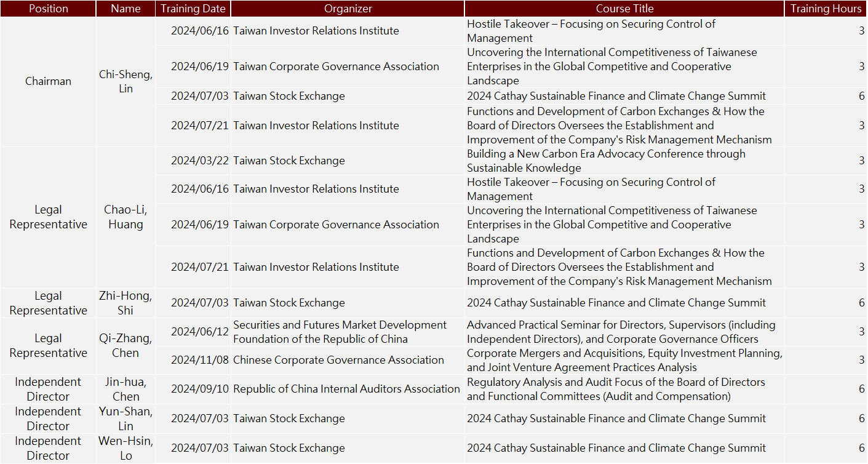Click the date 2024/03/22

click(x=199, y=161)
